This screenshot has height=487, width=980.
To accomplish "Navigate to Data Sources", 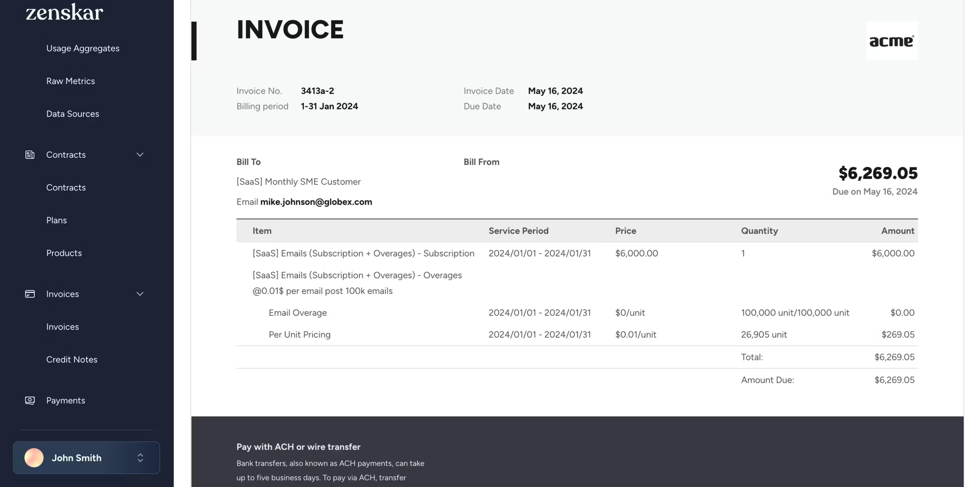I will pos(73,114).
